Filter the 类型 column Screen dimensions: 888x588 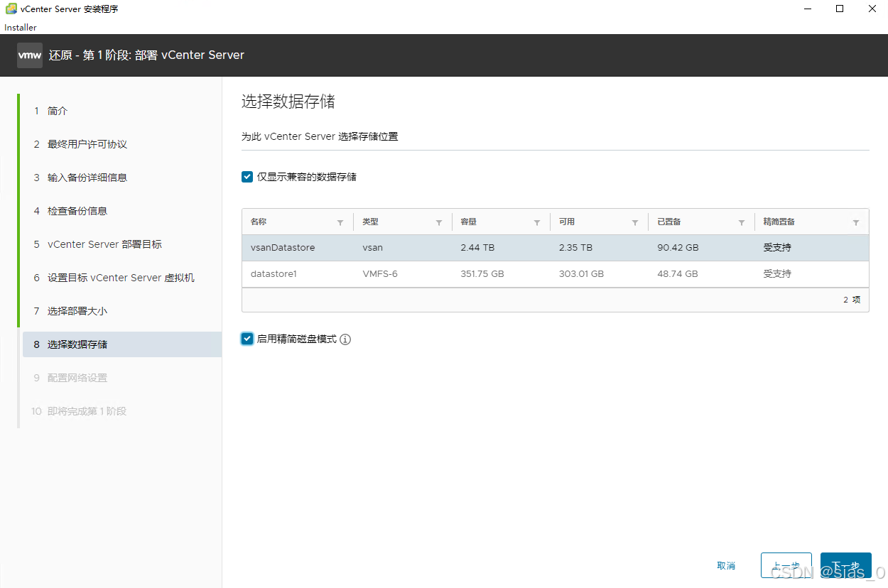pos(439,222)
